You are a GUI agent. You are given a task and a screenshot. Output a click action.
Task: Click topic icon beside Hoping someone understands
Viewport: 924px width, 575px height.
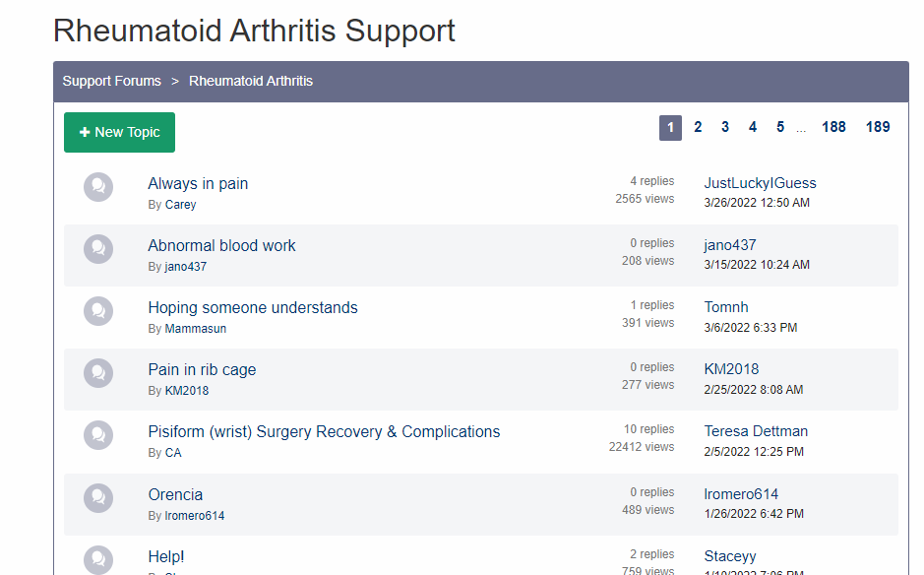98,311
